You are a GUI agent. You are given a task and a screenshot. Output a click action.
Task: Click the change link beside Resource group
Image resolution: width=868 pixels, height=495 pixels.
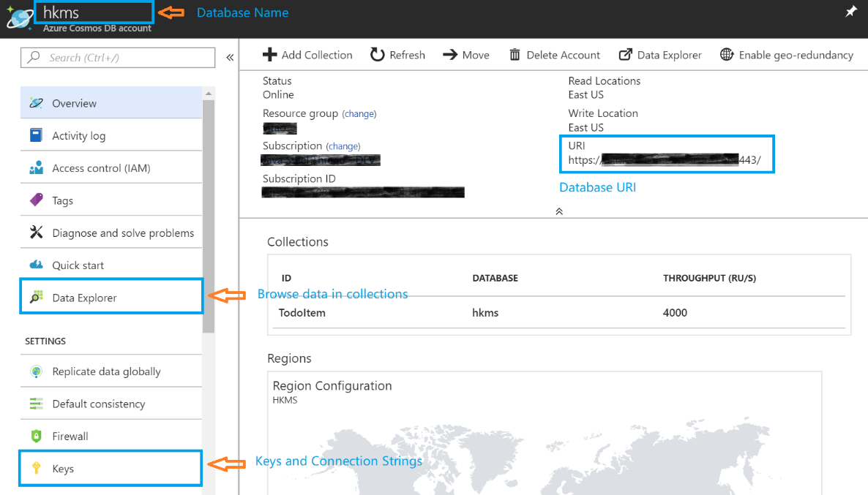[x=359, y=114]
